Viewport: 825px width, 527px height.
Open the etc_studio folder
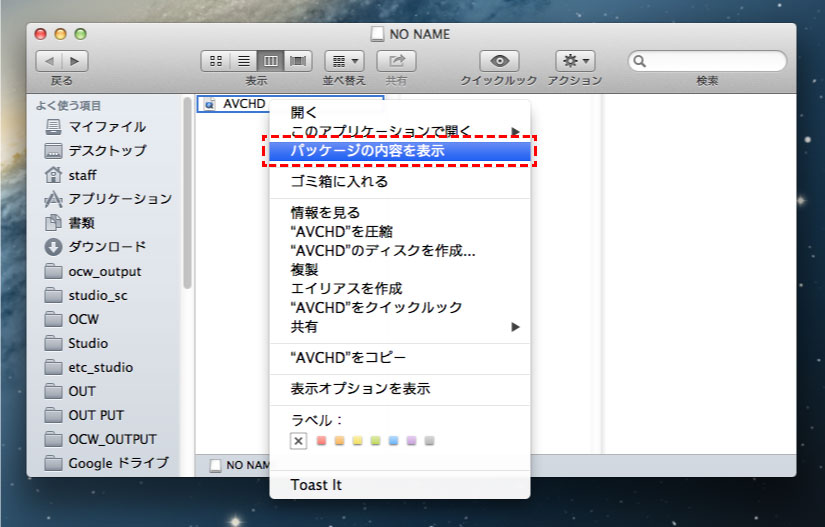click(89, 367)
